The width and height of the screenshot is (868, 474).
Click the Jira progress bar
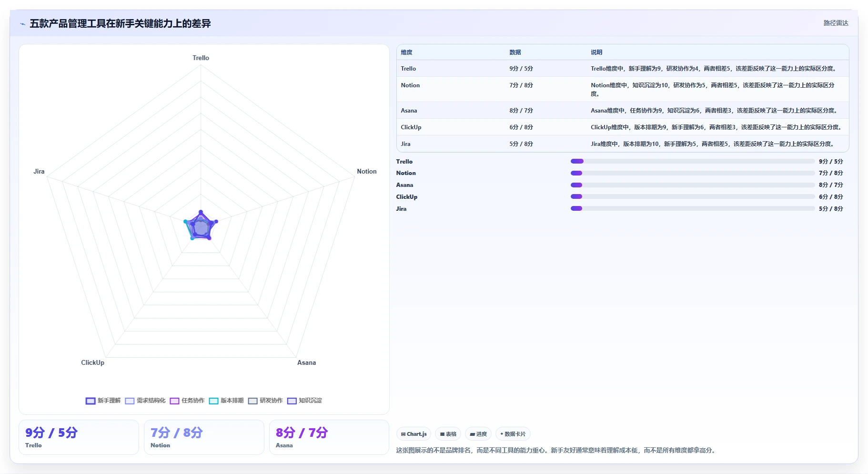693,209
